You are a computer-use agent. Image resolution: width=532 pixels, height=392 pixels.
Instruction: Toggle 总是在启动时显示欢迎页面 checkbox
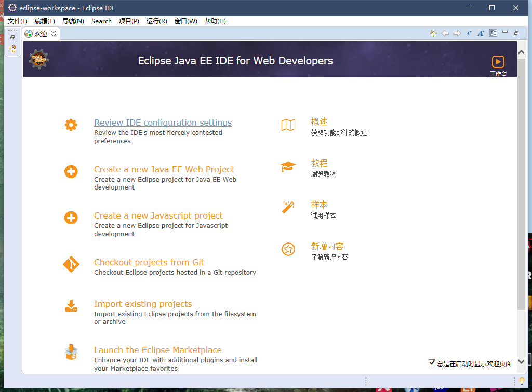pos(432,363)
